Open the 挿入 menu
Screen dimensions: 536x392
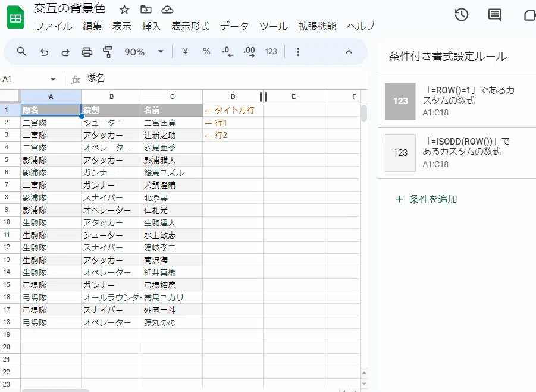click(x=152, y=26)
